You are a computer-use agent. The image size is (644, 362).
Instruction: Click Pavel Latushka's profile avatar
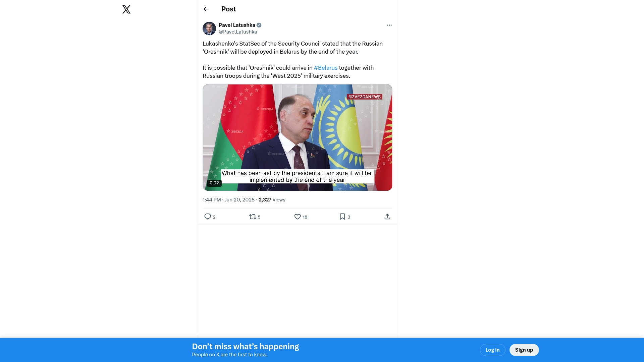pyautogui.click(x=209, y=28)
